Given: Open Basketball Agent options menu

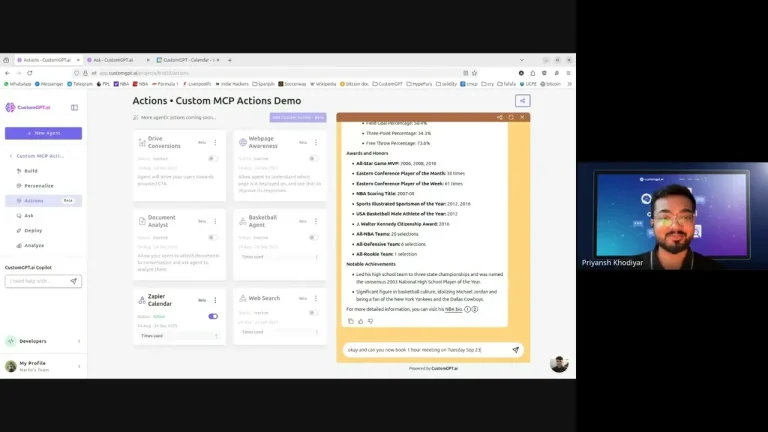Looking at the screenshot, I should [x=316, y=221].
